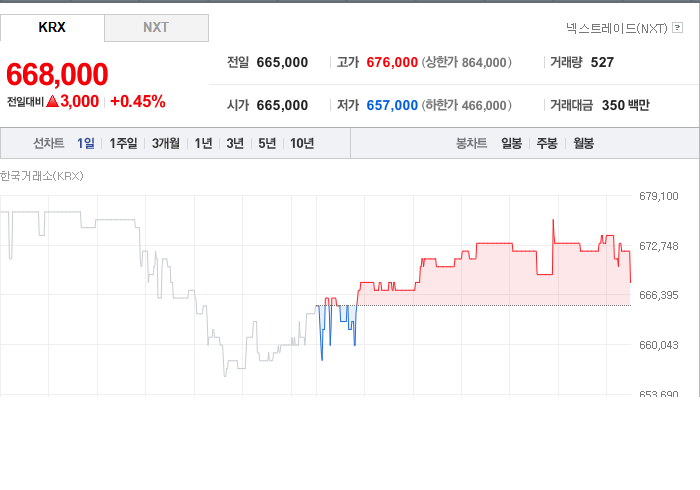Select the 3개월 line chart period
The height and width of the screenshot is (490, 700).
coord(166,143)
